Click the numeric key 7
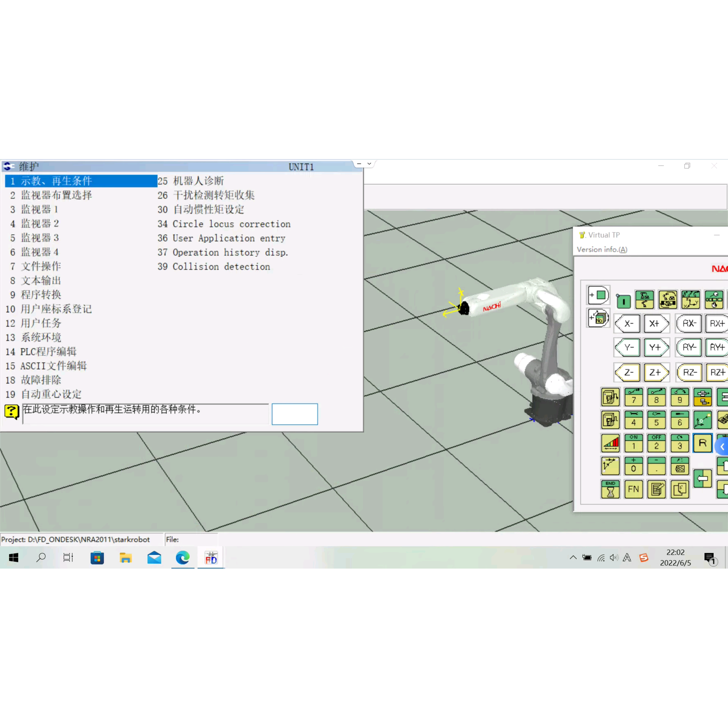 coord(633,397)
